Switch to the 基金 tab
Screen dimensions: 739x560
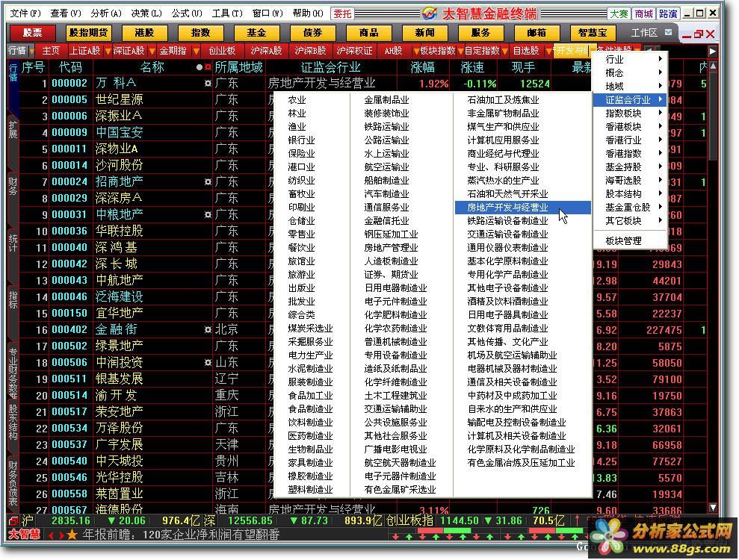tap(256, 33)
